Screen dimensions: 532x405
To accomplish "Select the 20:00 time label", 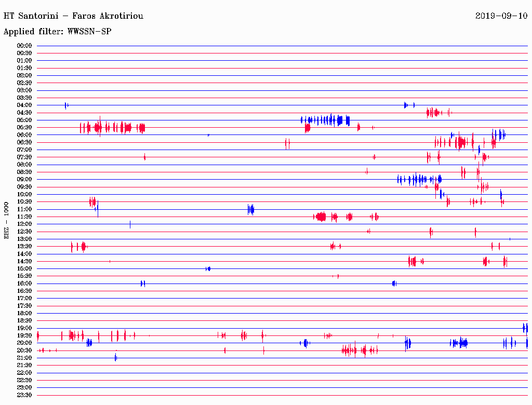I will coord(24,343).
